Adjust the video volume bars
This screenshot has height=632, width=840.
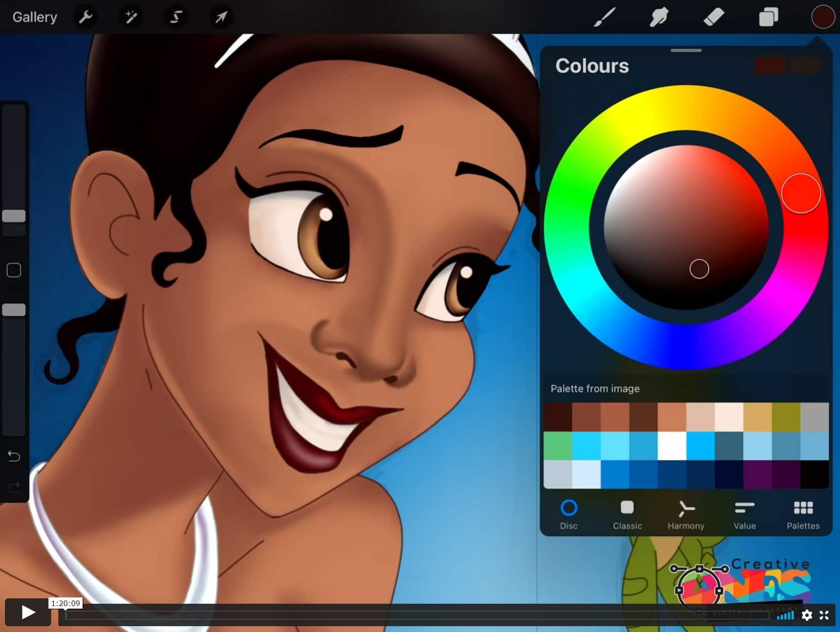coord(785,615)
